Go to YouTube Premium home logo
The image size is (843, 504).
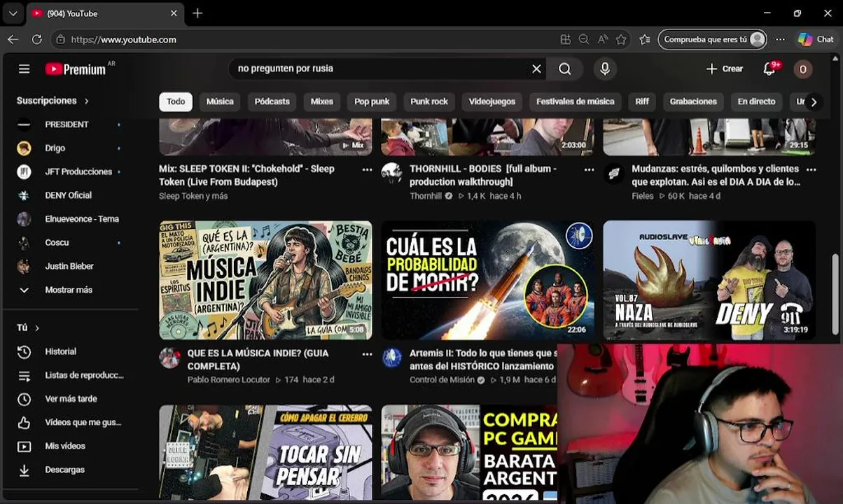click(76, 69)
